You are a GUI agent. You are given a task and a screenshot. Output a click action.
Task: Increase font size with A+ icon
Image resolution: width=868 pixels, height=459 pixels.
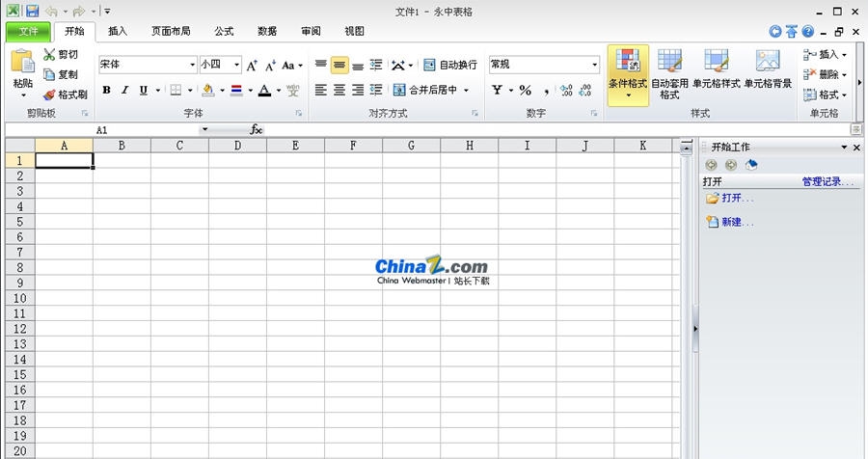pyautogui.click(x=252, y=66)
